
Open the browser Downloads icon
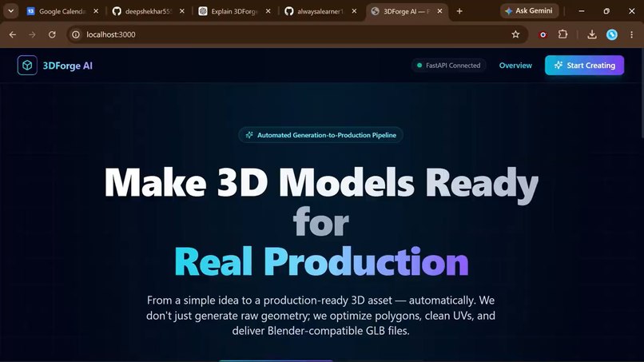pos(592,34)
